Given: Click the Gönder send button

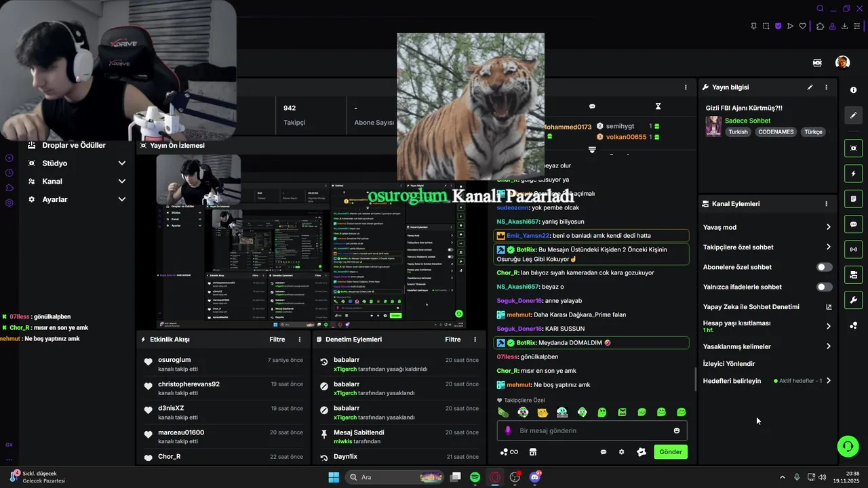Looking at the screenshot, I should point(671,452).
